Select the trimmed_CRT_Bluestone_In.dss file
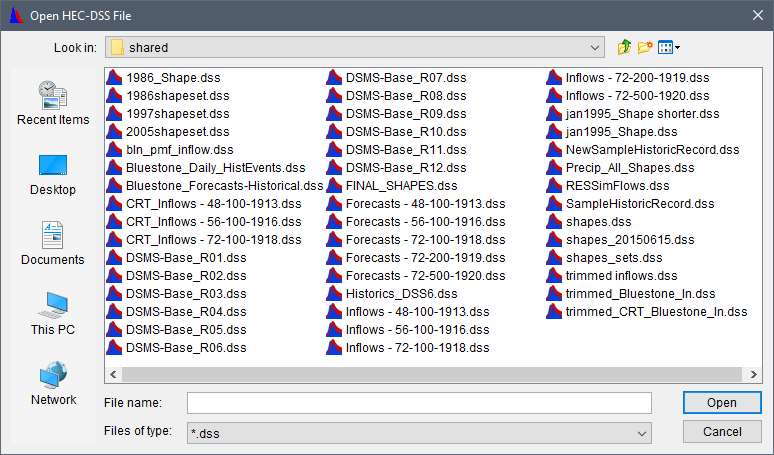The height and width of the screenshot is (455, 774). click(x=656, y=311)
